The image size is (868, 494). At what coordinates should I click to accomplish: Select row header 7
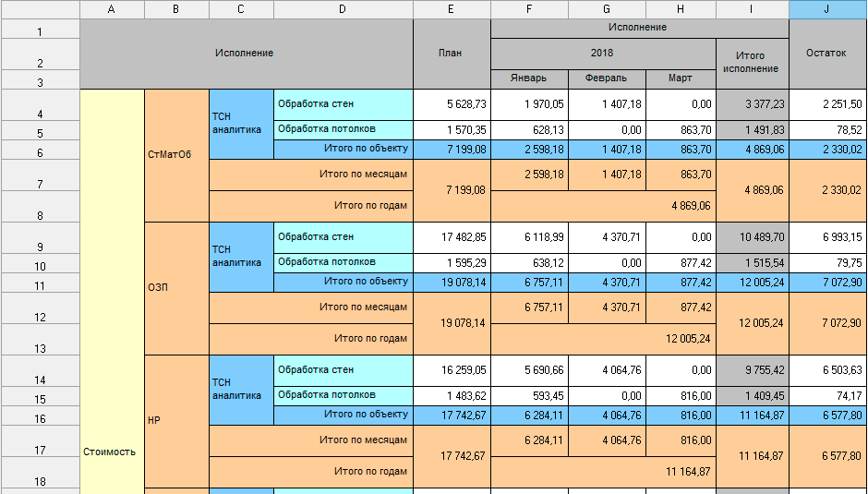(40, 175)
